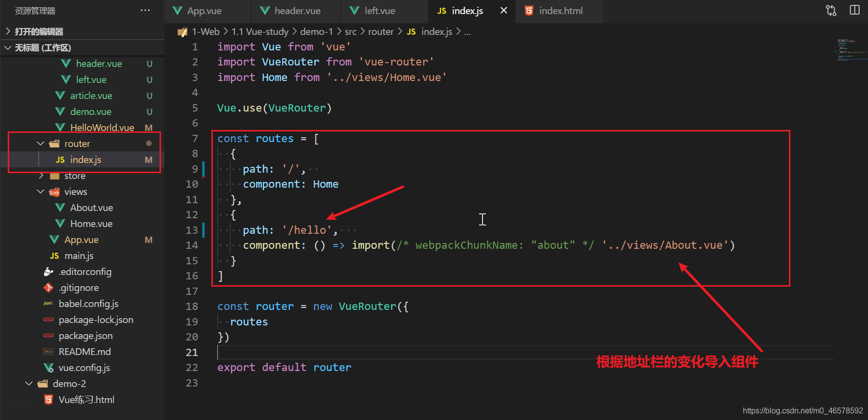Open vue.config.js file

pos(84,368)
